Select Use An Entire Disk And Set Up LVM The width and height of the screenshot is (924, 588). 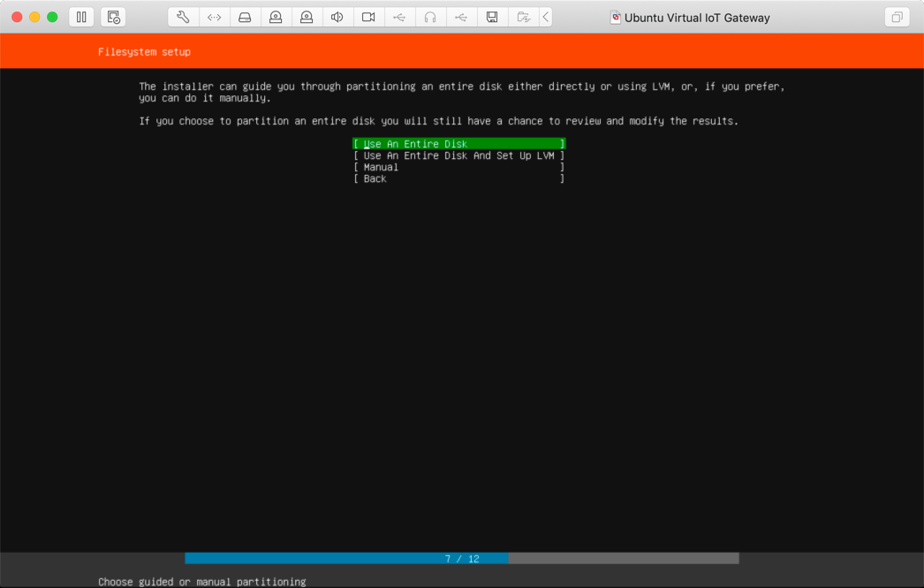pos(459,155)
